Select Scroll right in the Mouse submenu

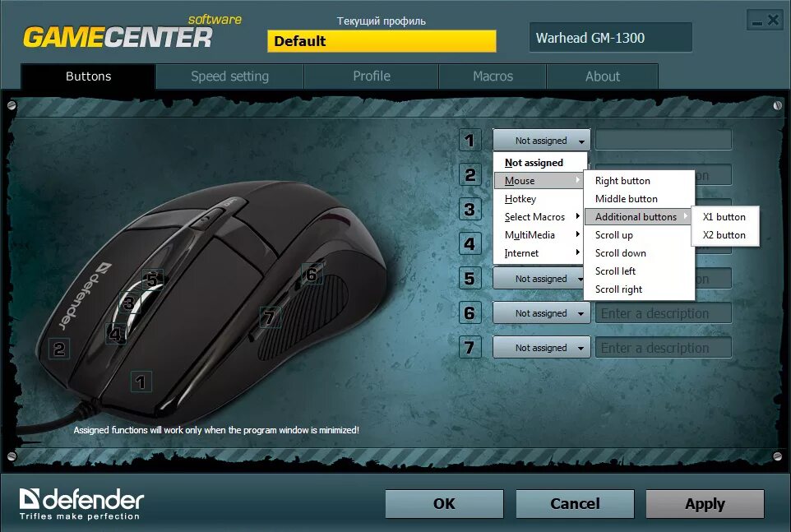pos(639,289)
